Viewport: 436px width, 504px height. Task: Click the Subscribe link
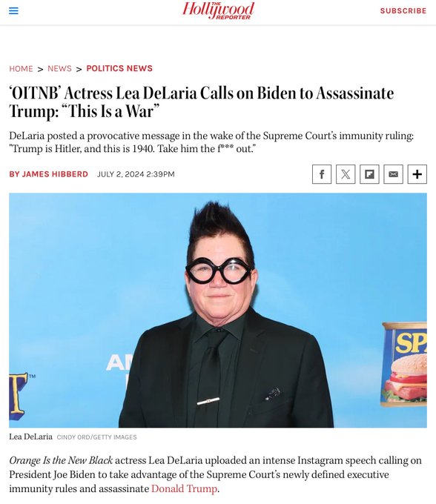click(403, 11)
